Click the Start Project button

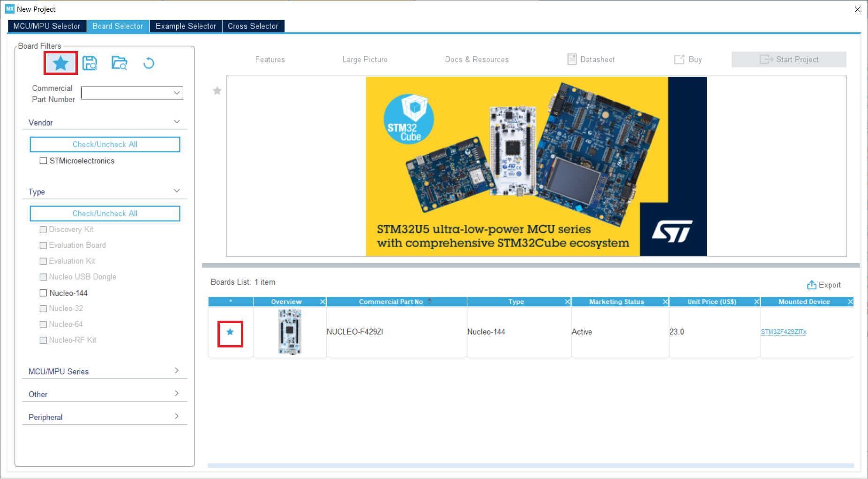coord(789,59)
